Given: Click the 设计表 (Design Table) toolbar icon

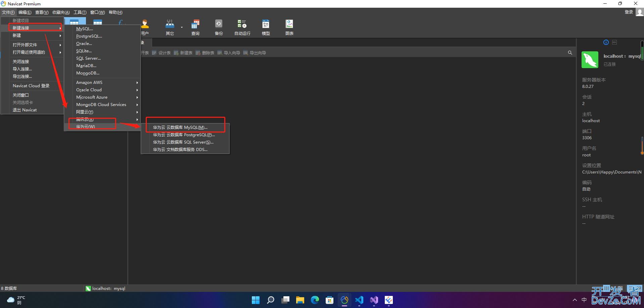Looking at the screenshot, I should click(x=161, y=53).
